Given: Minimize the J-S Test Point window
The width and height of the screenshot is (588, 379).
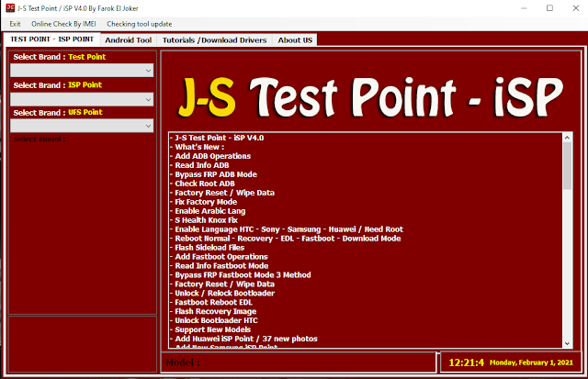Looking at the screenshot, I should coord(524,8).
